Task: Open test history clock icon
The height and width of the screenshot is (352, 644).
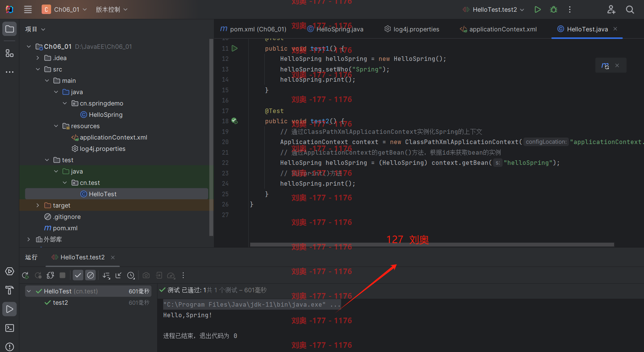Action: click(131, 275)
